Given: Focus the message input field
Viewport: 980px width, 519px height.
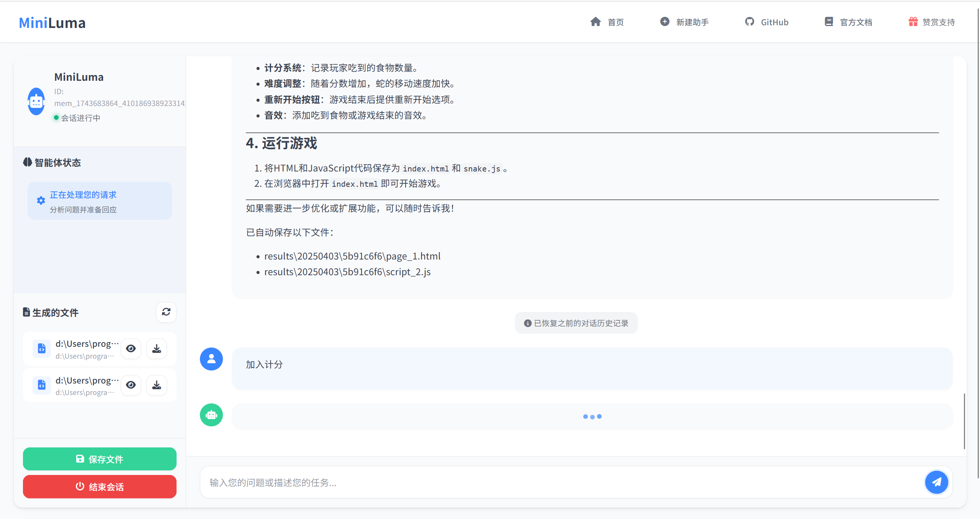Looking at the screenshot, I should coord(559,482).
